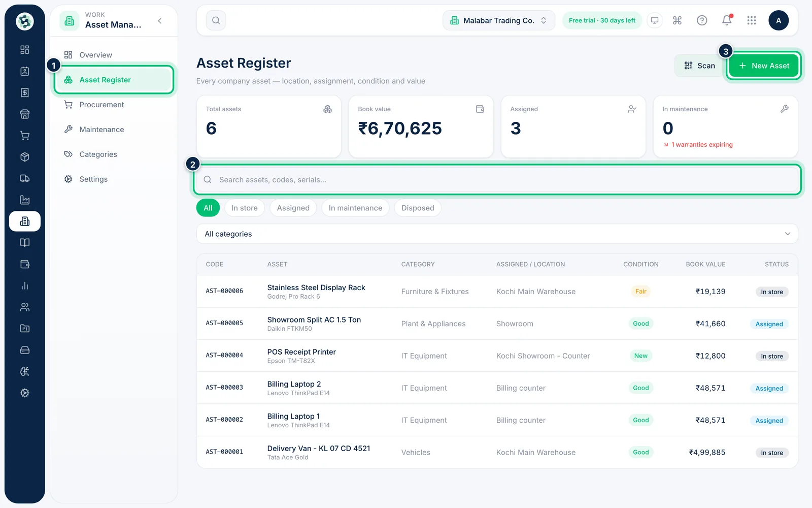
Task: Open the delivery truck icon in the left rail
Action: 24,178
